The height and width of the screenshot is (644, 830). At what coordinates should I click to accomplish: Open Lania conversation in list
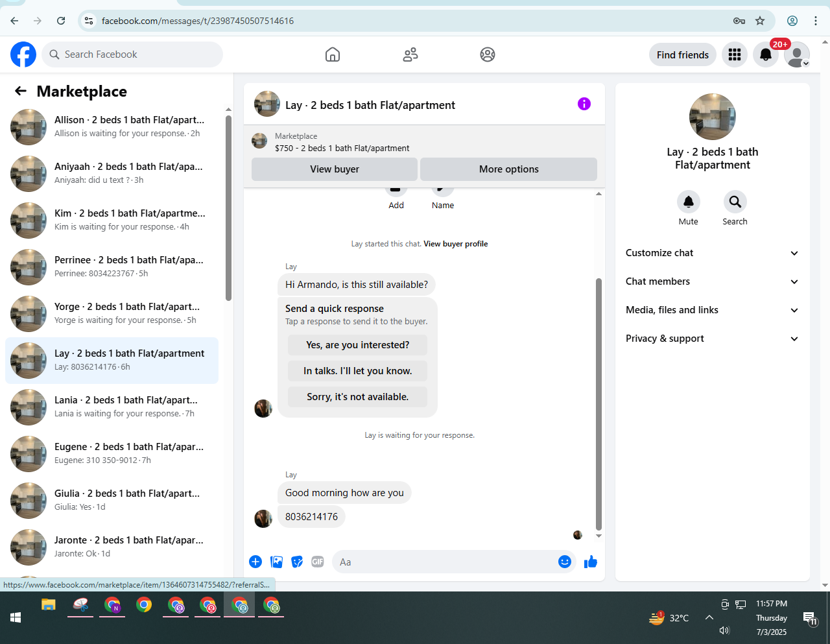coord(112,407)
